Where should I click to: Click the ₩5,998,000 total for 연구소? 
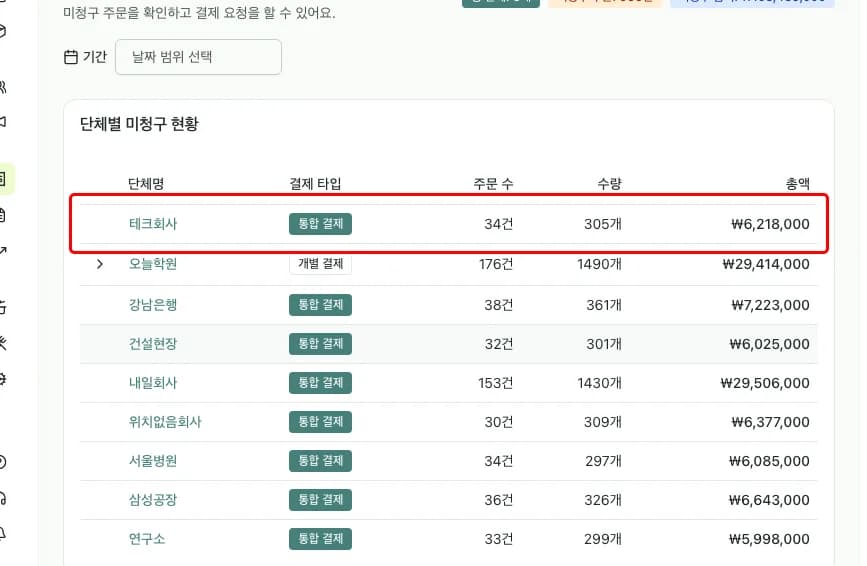769,539
